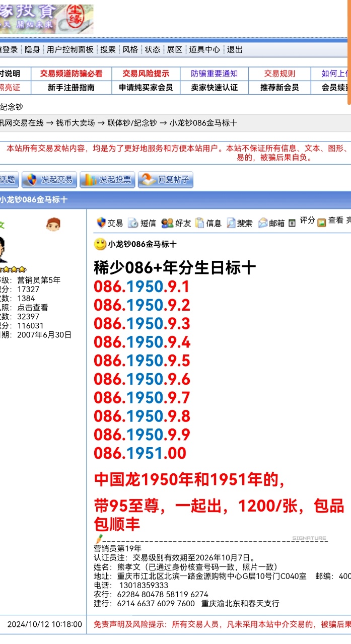
Task: Click the 邮箱 envelope icon
Action: [263, 223]
